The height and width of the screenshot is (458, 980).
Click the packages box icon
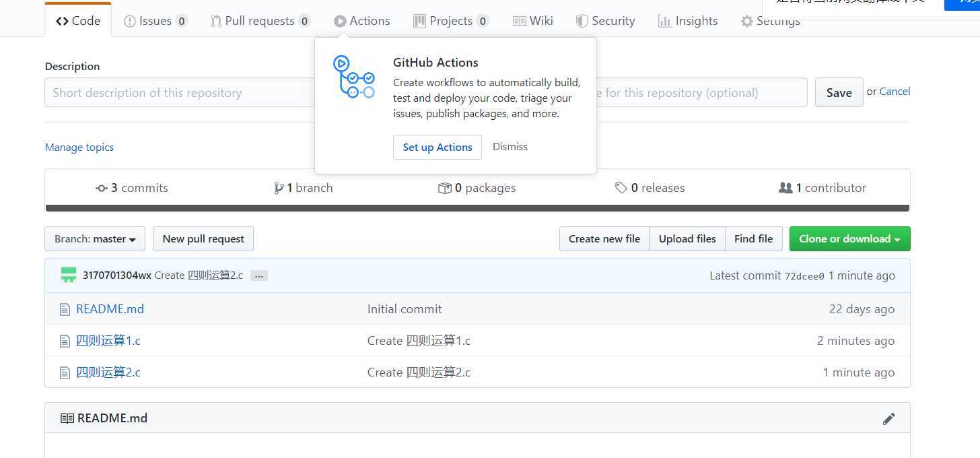(444, 189)
